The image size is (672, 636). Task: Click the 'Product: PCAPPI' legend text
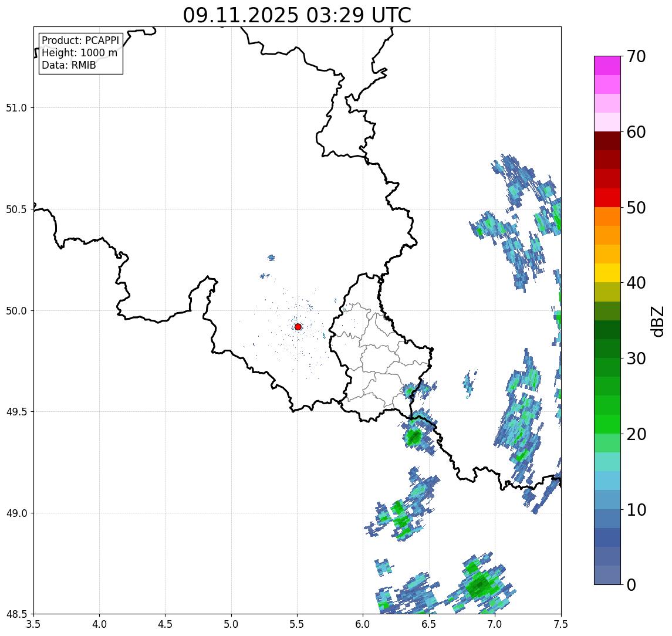[x=80, y=40]
